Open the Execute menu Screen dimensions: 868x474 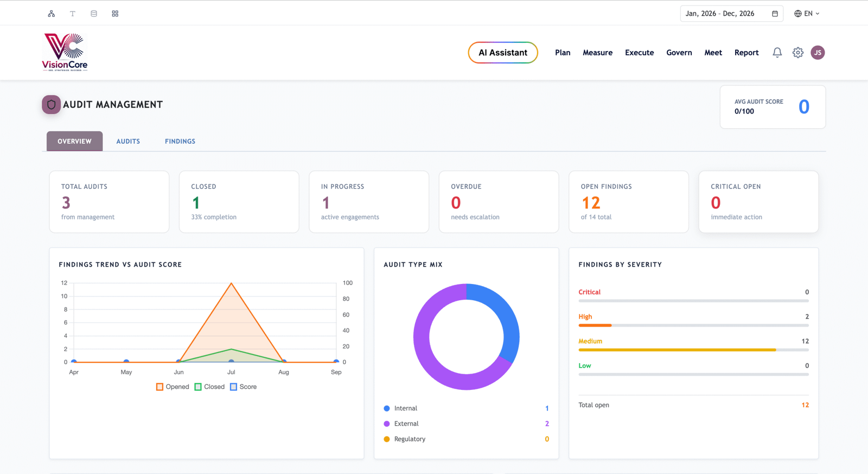coord(640,53)
